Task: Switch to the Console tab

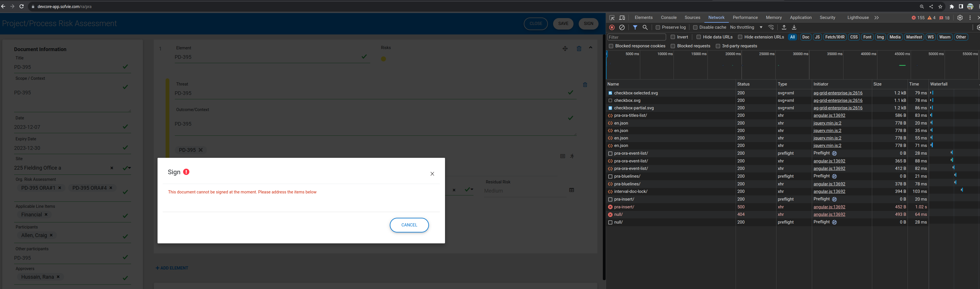Action: coord(668,18)
